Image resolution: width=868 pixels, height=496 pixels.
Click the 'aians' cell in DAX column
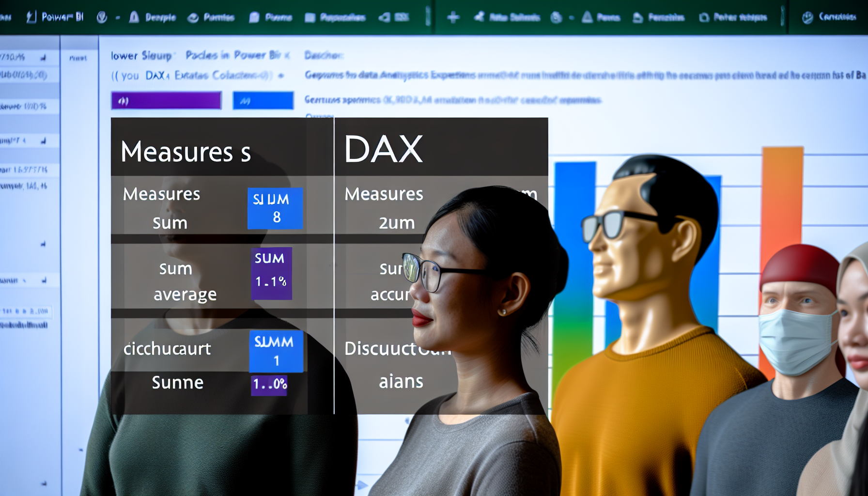[x=401, y=382]
